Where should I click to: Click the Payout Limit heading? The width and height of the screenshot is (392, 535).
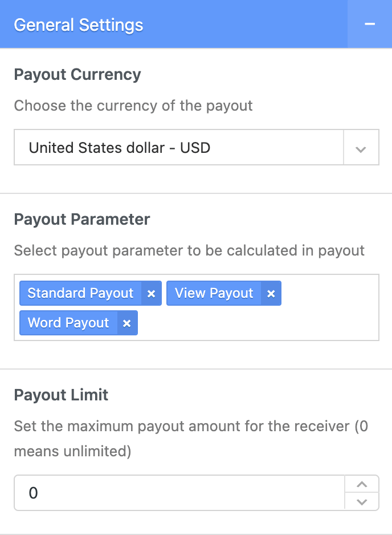point(61,395)
